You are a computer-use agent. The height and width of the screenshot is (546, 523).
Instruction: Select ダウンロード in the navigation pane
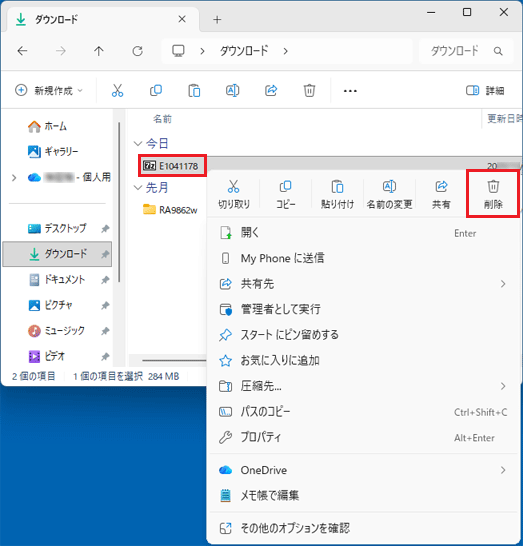[57, 254]
